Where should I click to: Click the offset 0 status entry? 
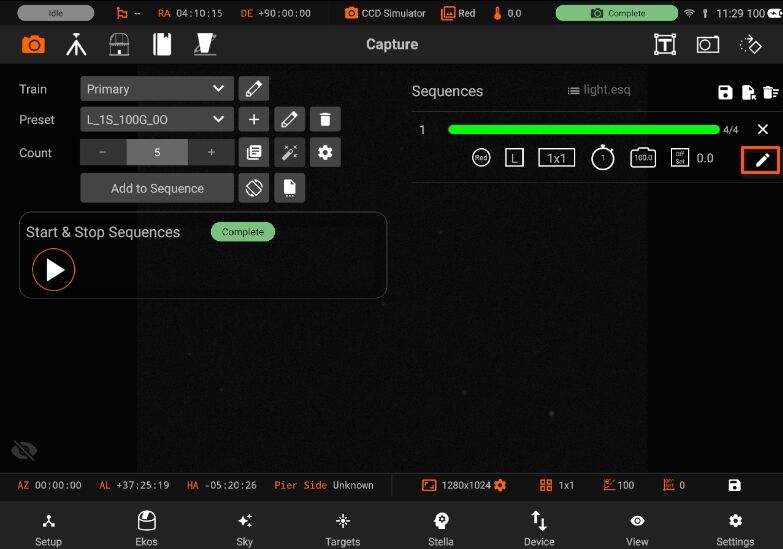point(674,485)
